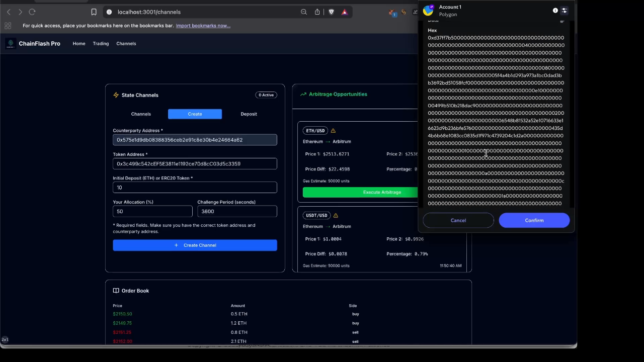The height and width of the screenshot is (362, 644).
Task: Click Price 1 value $1.0004
Action: coord(332,239)
